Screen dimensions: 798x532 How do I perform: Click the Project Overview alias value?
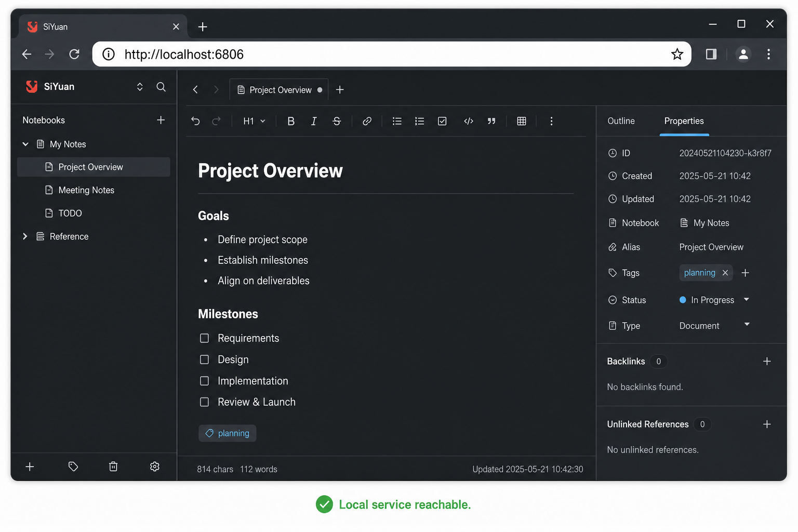711,247
